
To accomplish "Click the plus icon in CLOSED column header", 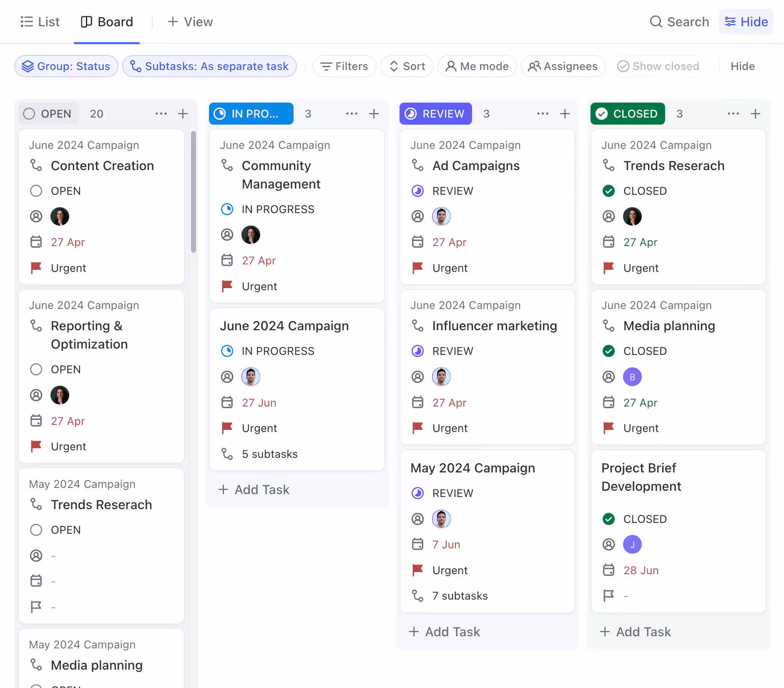I will [755, 113].
